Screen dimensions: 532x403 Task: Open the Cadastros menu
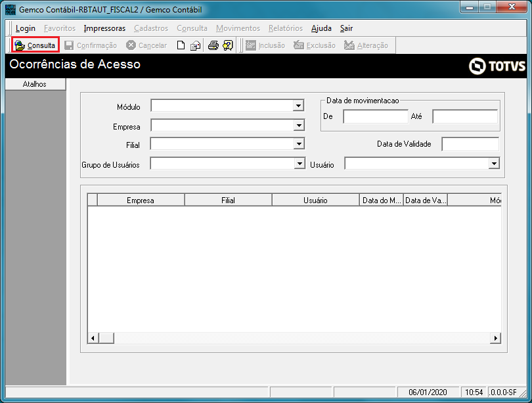pos(151,28)
